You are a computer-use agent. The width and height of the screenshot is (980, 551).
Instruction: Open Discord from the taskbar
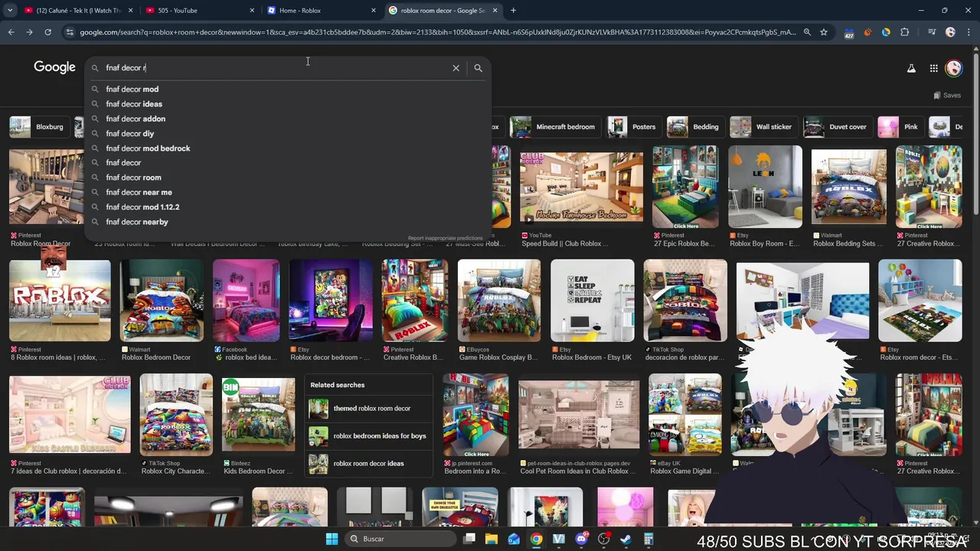tap(581, 539)
